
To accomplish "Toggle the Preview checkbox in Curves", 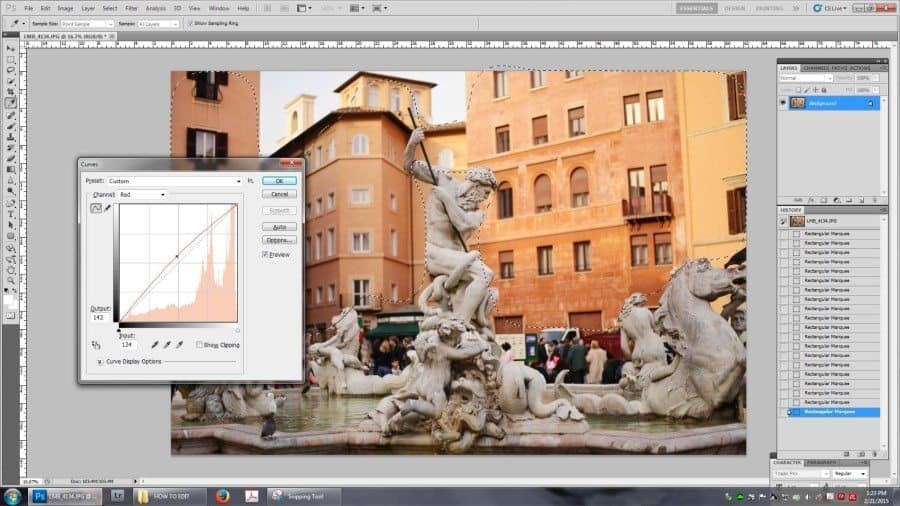I will pyautogui.click(x=265, y=255).
